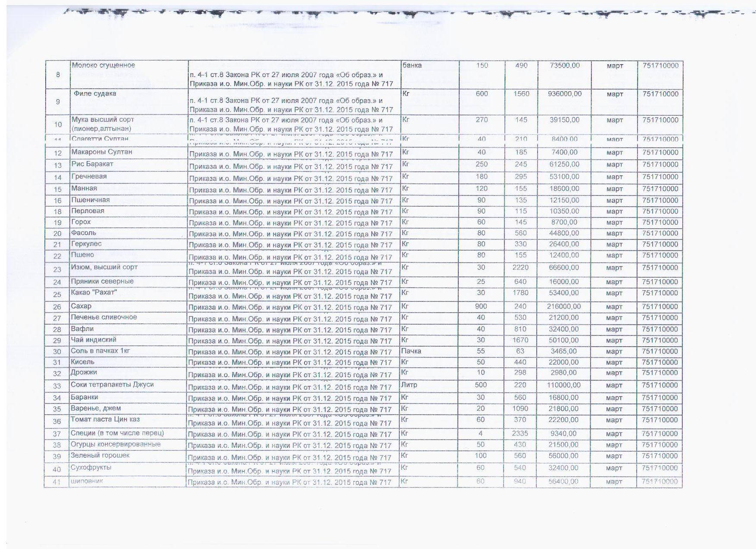The height and width of the screenshot is (549, 756).
Task: Select the "Пряники северные" cell
Action: pyautogui.click(x=128, y=282)
